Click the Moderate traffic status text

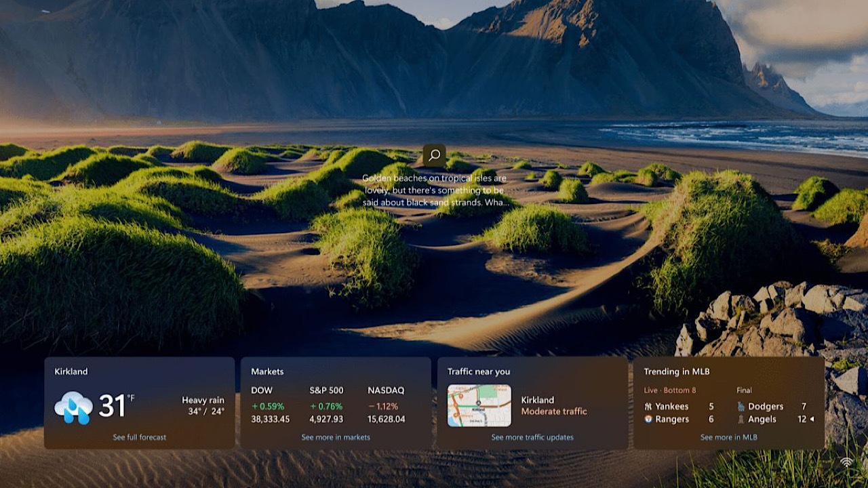click(x=554, y=411)
